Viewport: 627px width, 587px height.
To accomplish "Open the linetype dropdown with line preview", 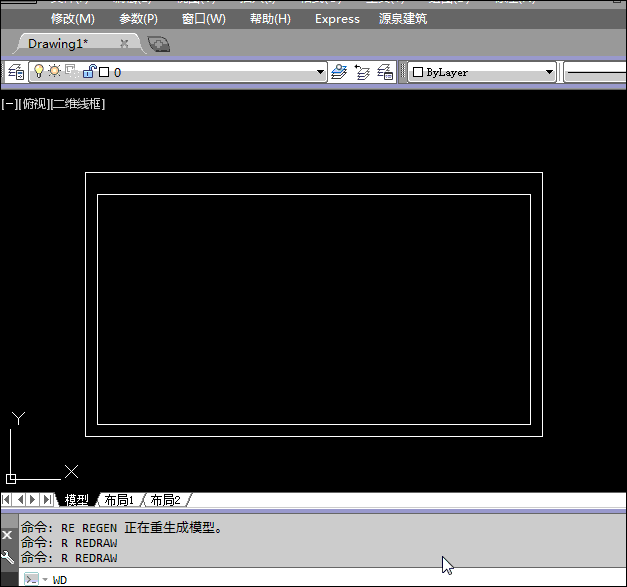I will [x=596, y=72].
